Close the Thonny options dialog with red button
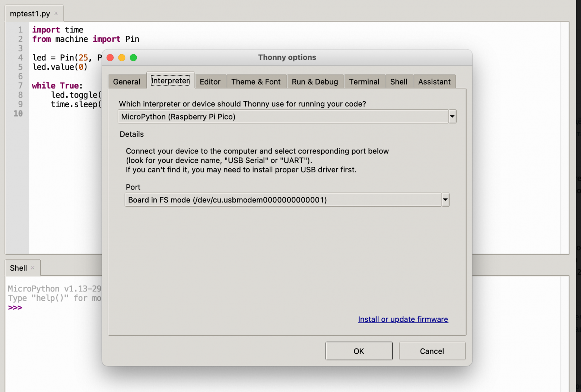The height and width of the screenshot is (392, 581). click(x=110, y=58)
